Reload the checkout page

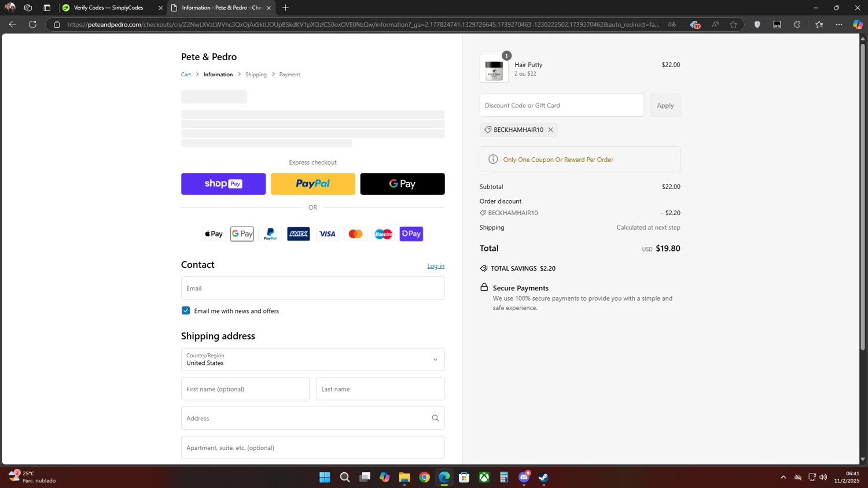pos(33,24)
